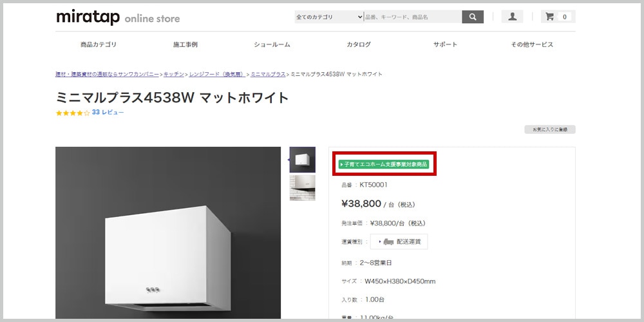Open the サポート menu item

click(x=445, y=44)
